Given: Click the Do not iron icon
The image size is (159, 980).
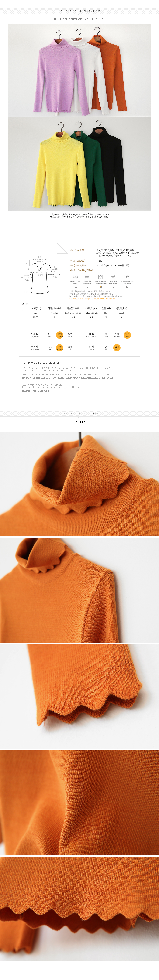Looking at the screenshot, I should (x=127, y=277).
